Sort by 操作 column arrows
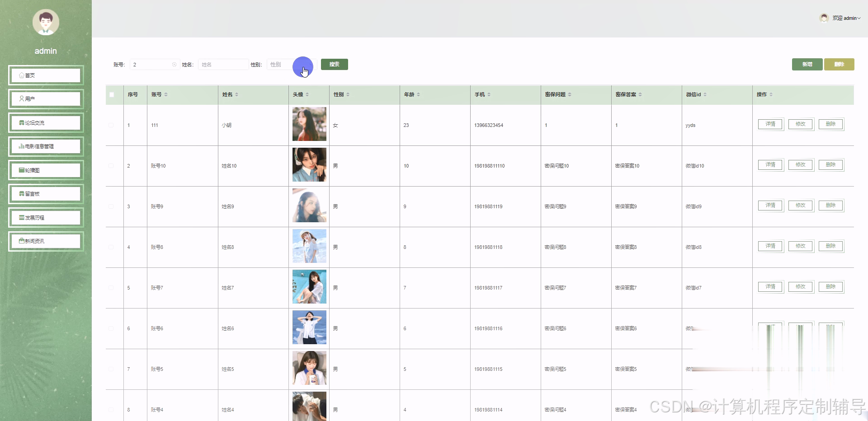 click(x=771, y=94)
